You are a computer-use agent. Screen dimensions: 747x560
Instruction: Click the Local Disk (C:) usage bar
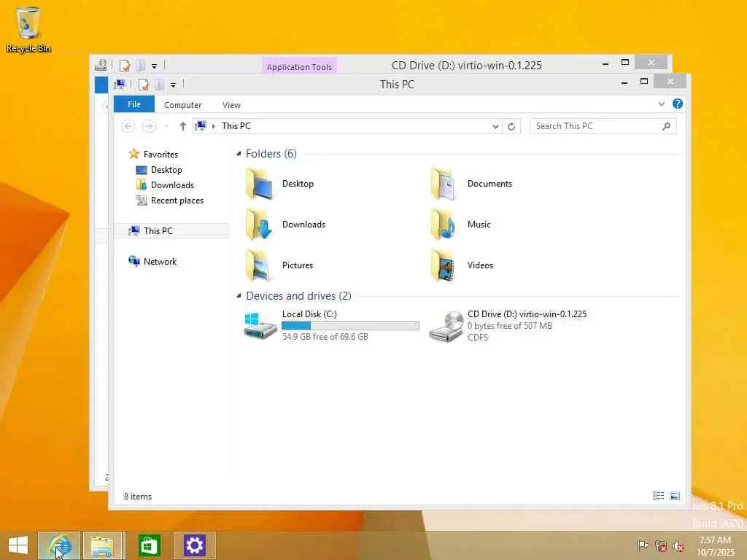[350, 326]
